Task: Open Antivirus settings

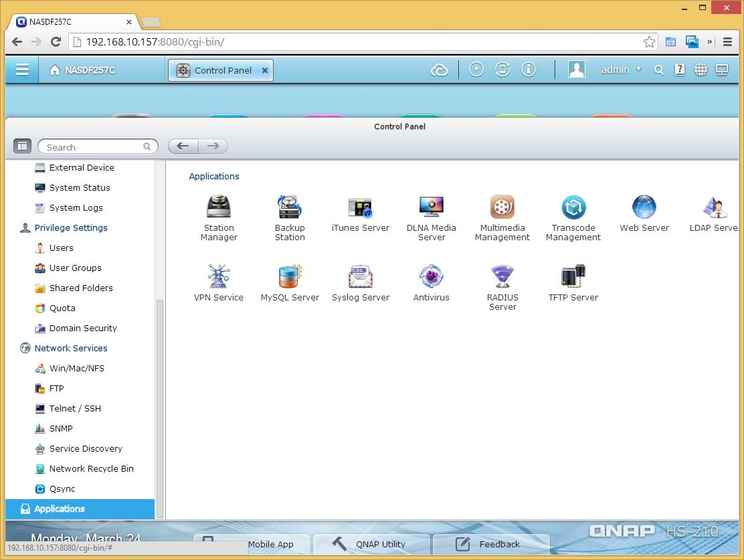Action: 432,283
